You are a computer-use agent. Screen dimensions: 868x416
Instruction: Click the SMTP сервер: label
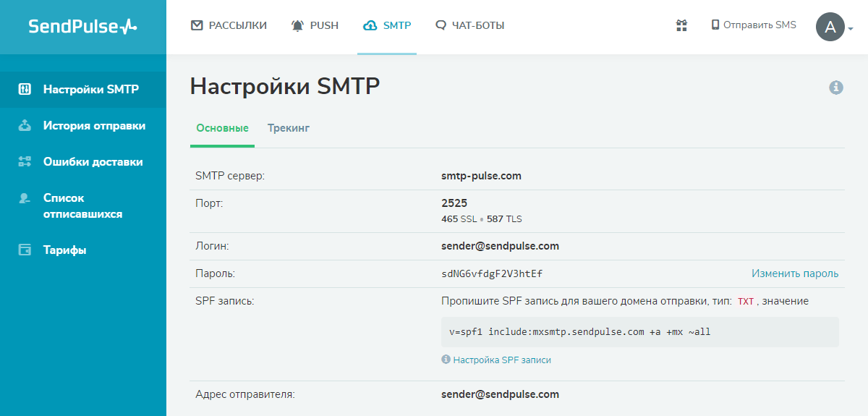point(230,176)
